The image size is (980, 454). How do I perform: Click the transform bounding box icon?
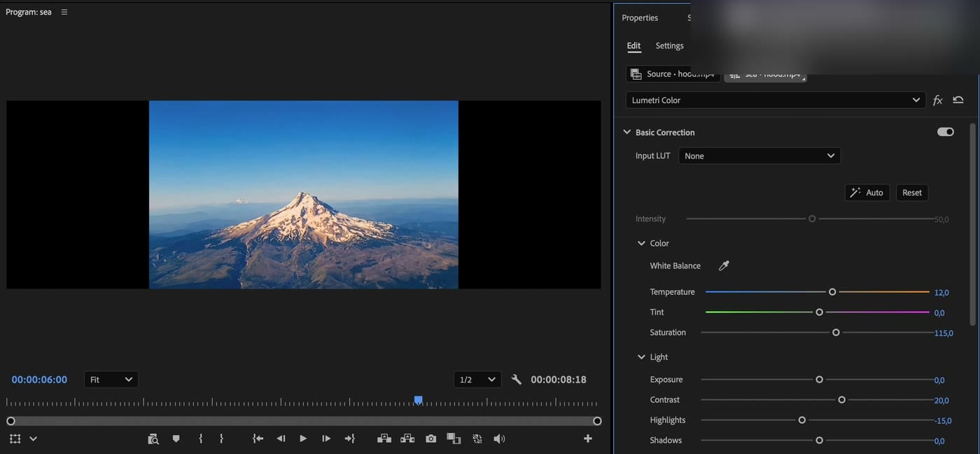15,439
